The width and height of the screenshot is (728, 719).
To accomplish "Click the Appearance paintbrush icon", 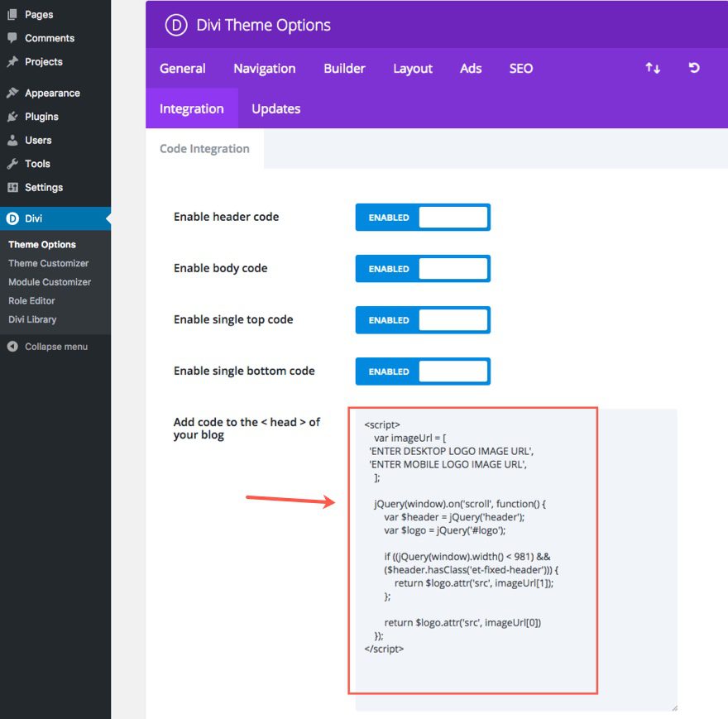I will coord(12,93).
